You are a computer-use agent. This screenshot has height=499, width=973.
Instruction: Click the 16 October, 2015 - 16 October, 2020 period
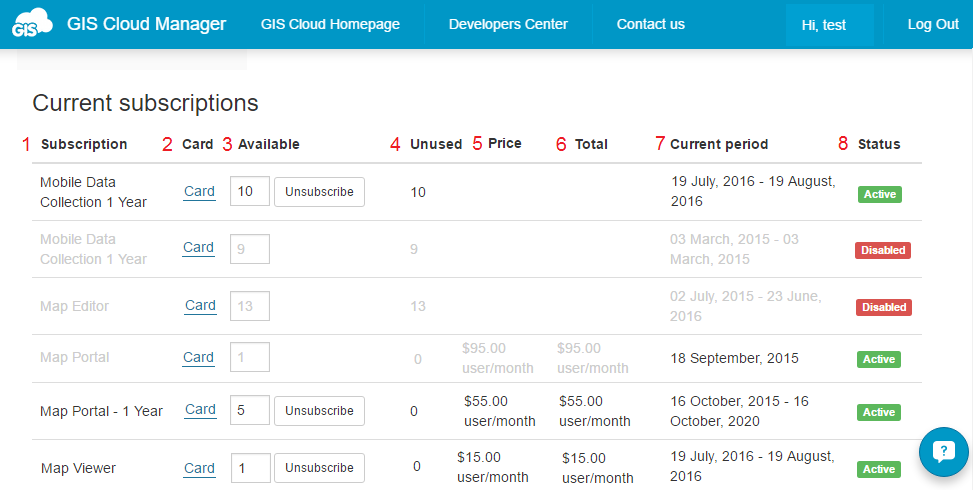(739, 411)
